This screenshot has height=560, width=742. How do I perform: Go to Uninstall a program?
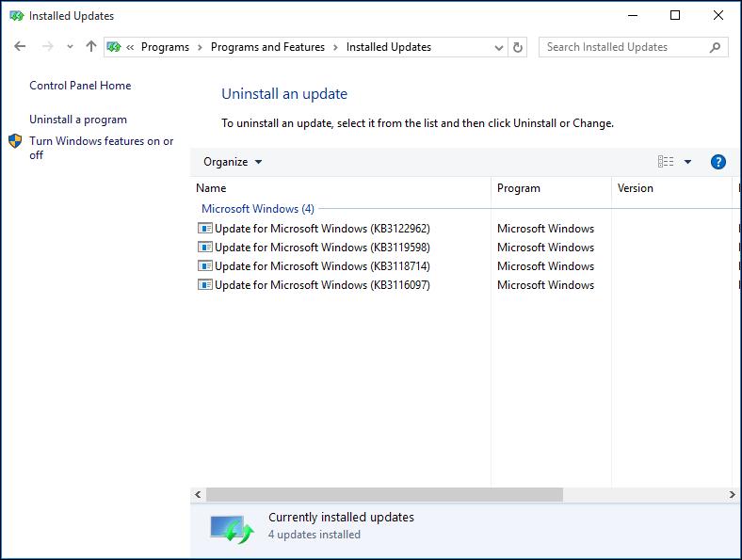click(x=78, y=120)
